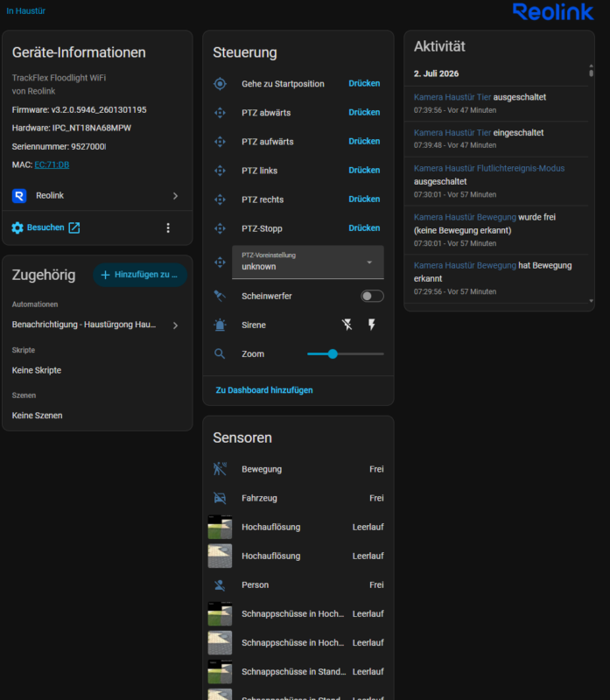Click Kamera Haustür Tier ausgeschaltet entry
This screenshot has height=700, width=610.
click(x=496, y=103)
